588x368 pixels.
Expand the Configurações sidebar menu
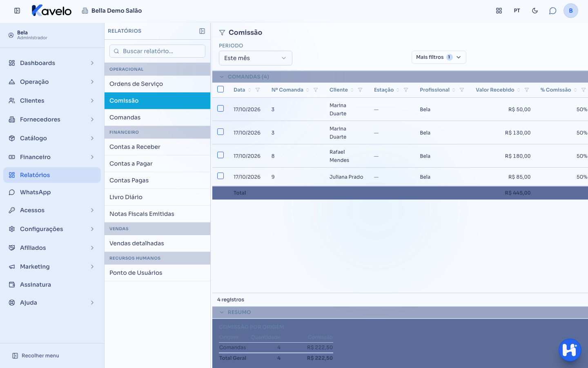52,229
